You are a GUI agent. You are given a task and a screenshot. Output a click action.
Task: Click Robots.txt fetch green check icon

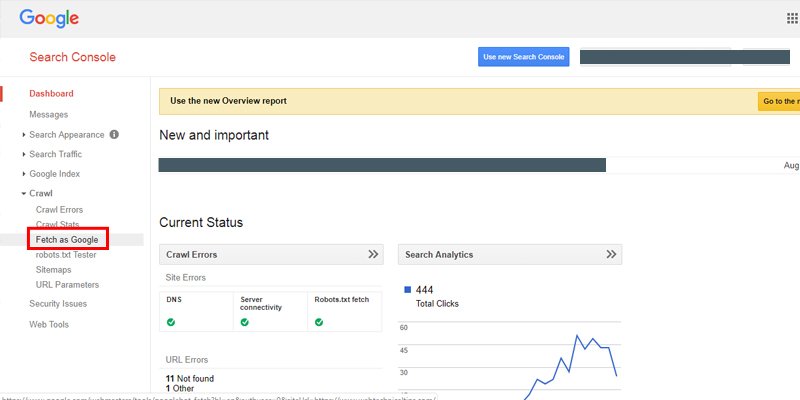click(x=319, y=322)
